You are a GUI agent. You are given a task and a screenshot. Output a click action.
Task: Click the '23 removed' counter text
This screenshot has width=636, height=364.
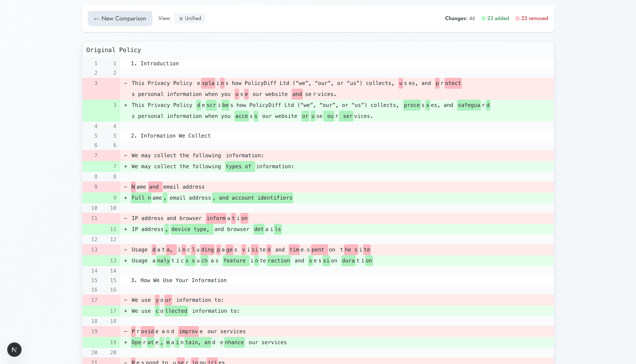(534, 18)
